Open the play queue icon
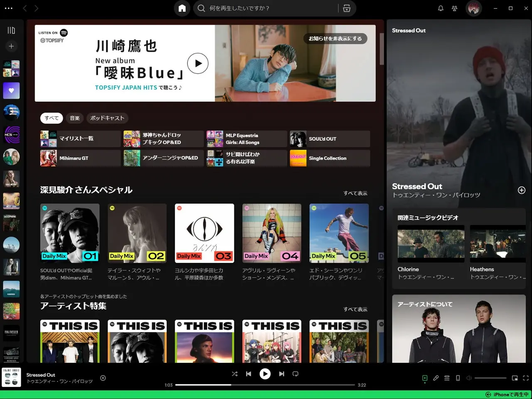 pos(447,378)
